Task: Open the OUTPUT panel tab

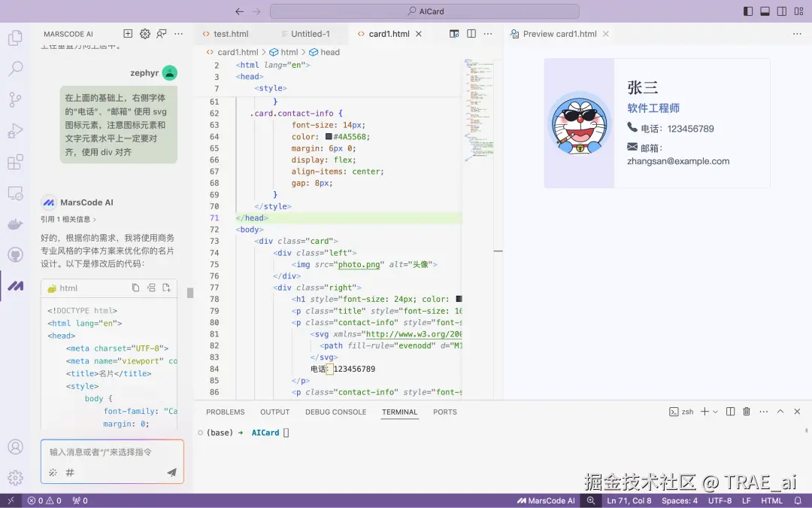Action: [274, 412]
